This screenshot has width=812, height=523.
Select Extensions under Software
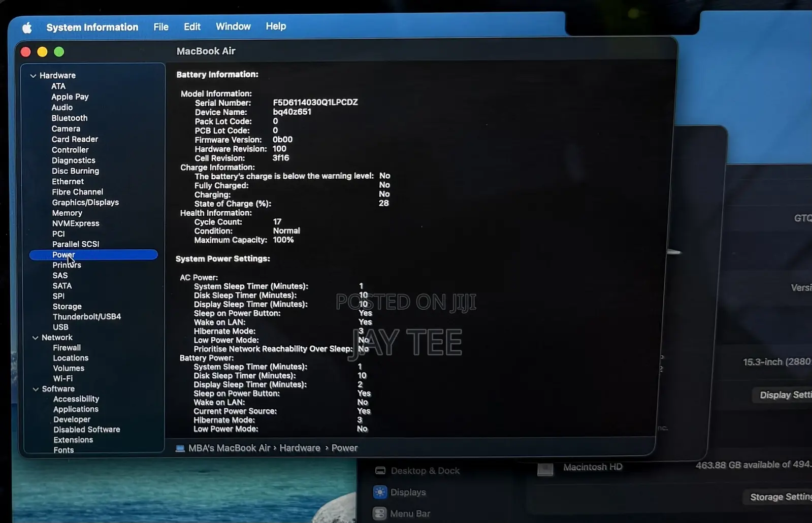73,440
